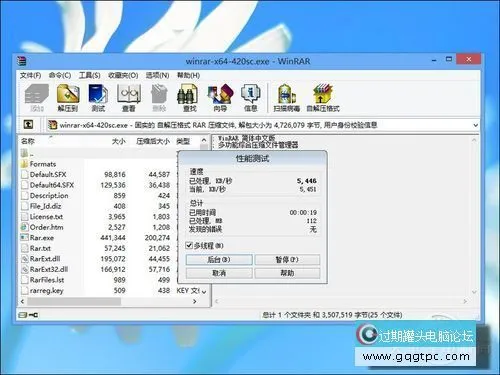Click the file list scroll down arrow

[x=204, y=292]
